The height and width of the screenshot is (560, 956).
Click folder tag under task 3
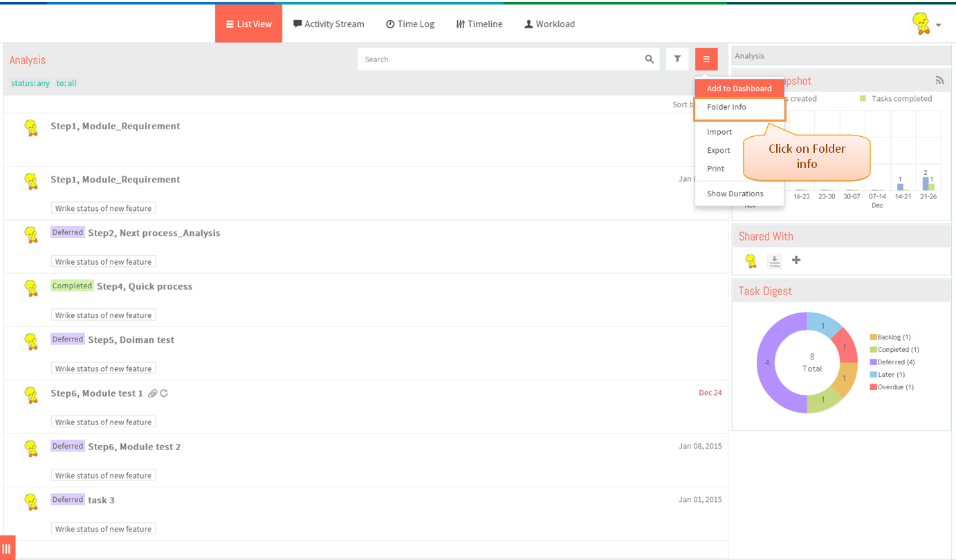(x=103, y=529)
